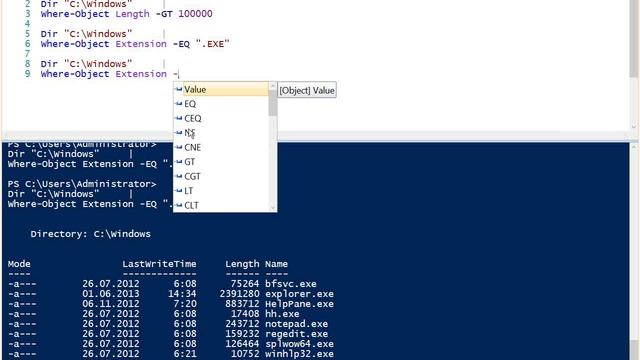Click regedit.exe in the console output
640x360 pixels.
tap(296, 334)
